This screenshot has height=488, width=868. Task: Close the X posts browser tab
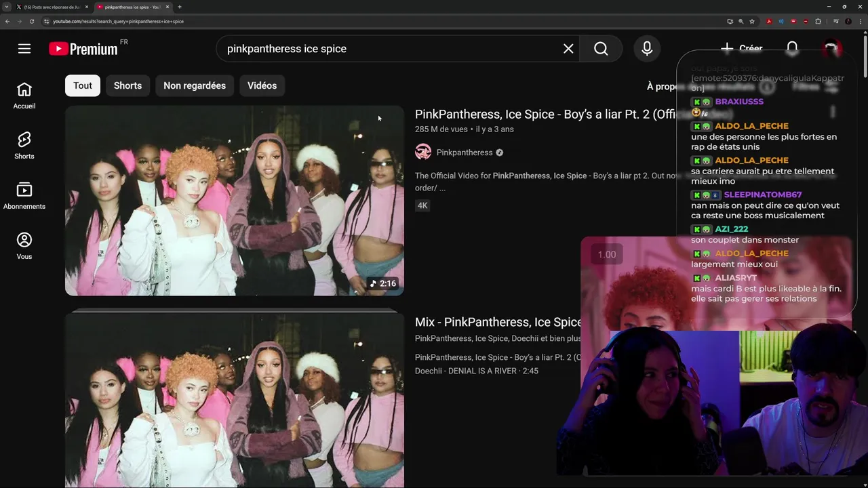point(87,7)
